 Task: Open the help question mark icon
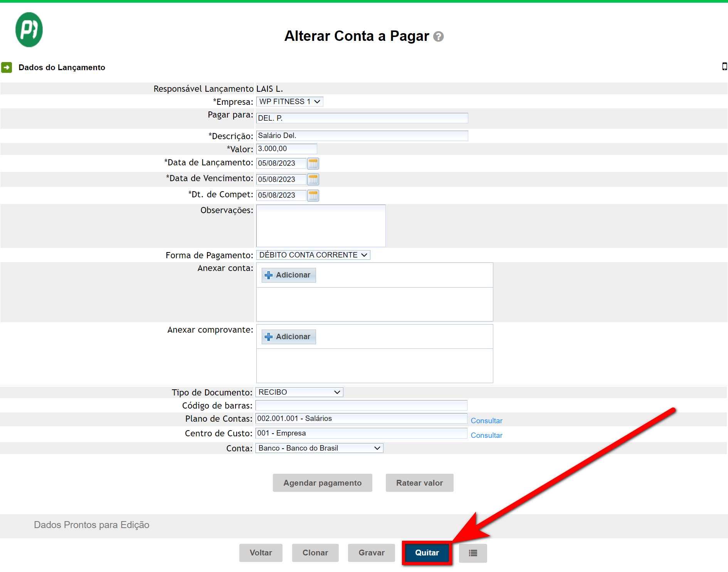click(438, 37)
